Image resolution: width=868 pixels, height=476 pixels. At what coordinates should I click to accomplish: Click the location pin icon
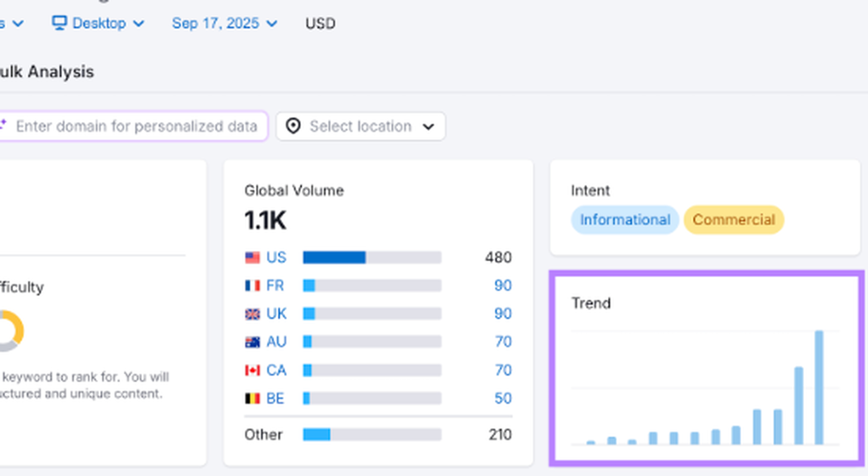[293, 126]
